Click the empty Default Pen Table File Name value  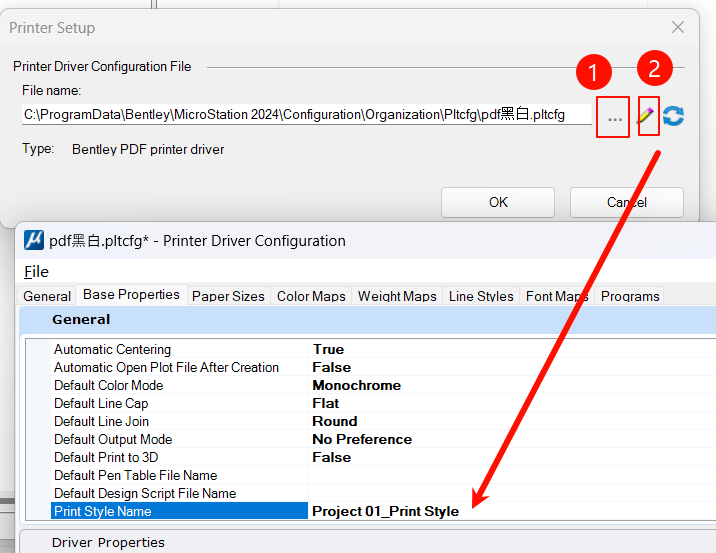tap(512, 475)
